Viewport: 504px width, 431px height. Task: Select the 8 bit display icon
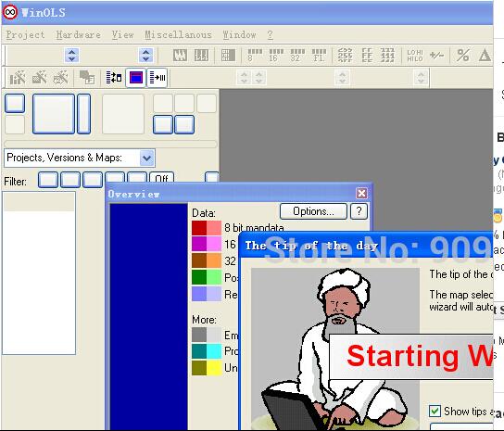(x=255, y=56)
